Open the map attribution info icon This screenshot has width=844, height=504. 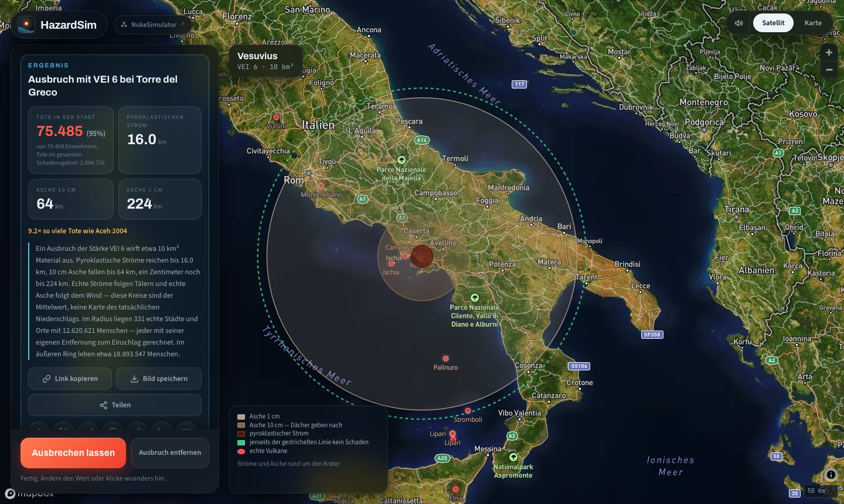(x=831, y=475)
